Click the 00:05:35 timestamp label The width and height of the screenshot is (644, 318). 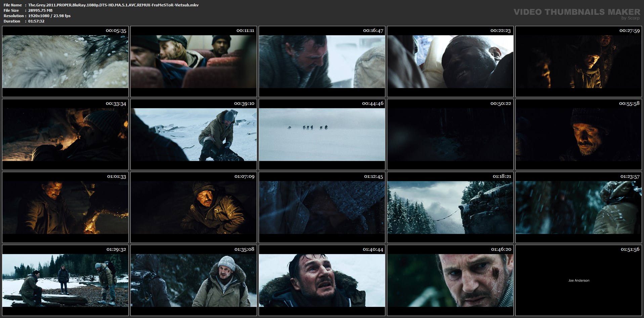pyautogui.click(x=116, y=31)
